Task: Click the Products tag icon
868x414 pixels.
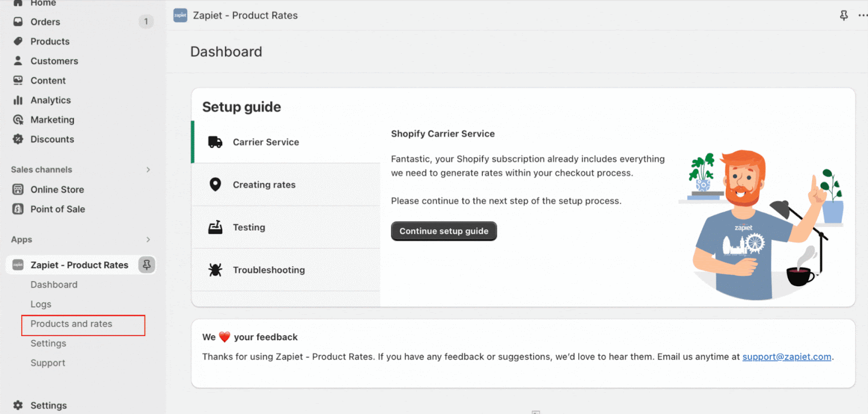Action: (18, 41)
